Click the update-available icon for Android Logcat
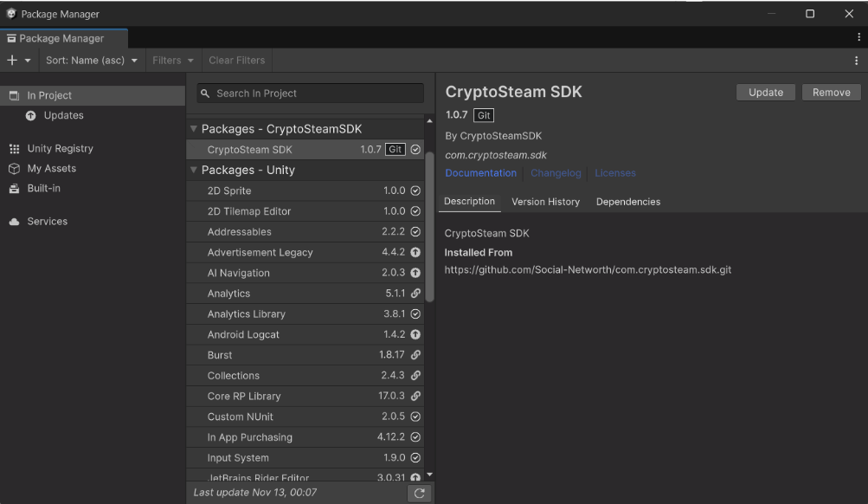This screenshot has height=504, width=868. [x=415, y=334]
